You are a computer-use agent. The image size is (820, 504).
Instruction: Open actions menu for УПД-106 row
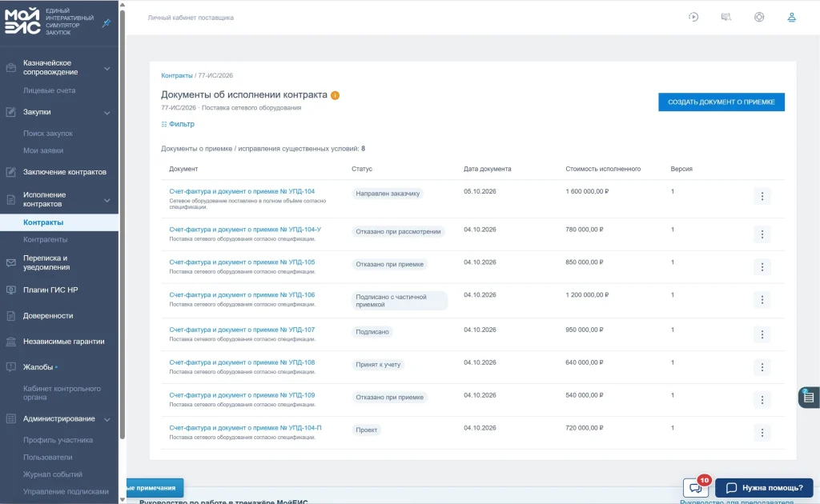[762, 300]
